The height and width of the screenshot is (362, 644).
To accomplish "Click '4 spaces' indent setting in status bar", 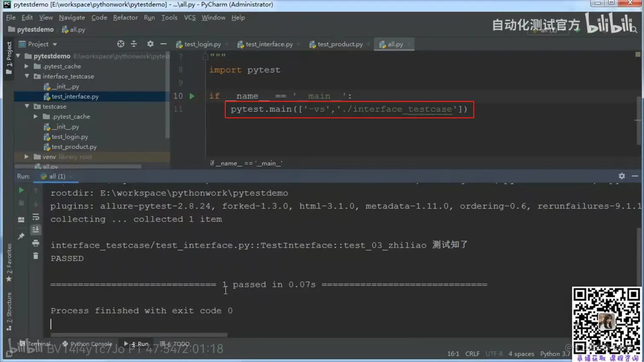I will coord(521,354).
